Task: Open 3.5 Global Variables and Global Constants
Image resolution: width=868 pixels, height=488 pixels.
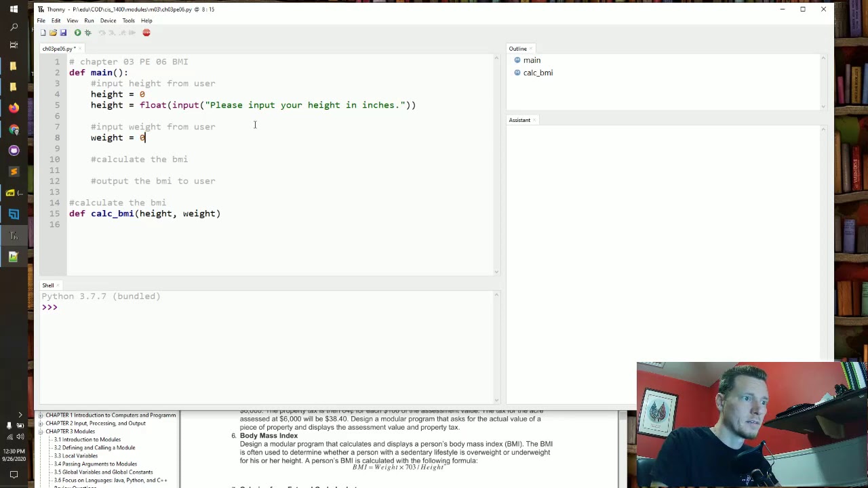Action: [104, 472]
